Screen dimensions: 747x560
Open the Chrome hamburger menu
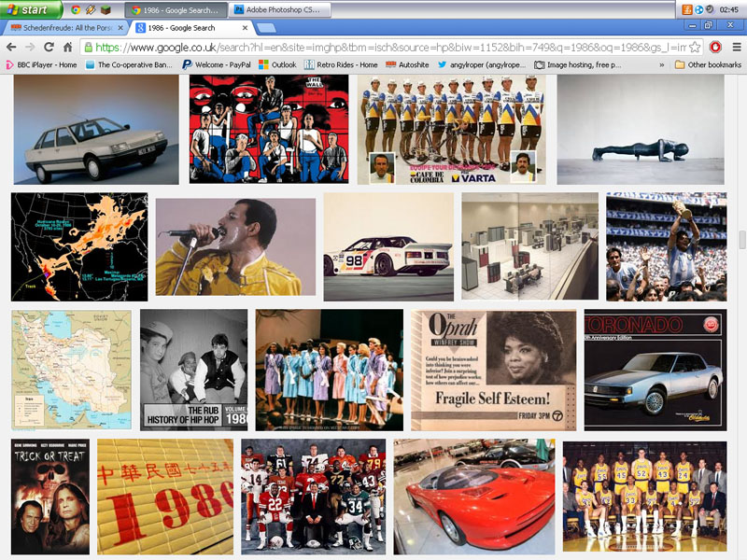pos(737,47)
